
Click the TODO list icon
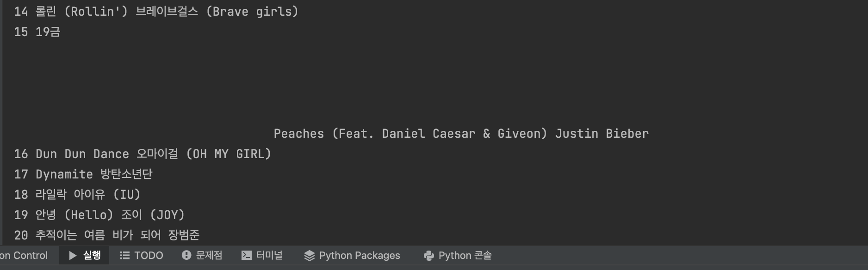pyautogui.click(x=124, y=255)
